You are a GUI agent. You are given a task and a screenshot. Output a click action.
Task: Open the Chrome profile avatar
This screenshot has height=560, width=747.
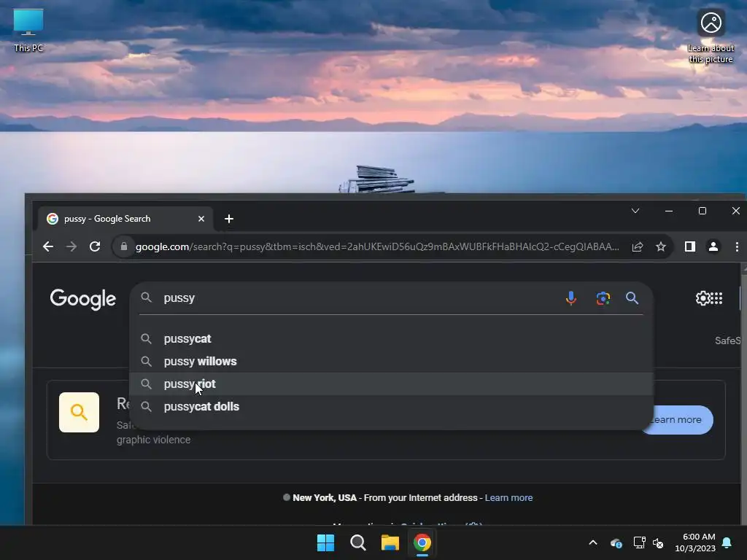(x=713, y=246)
